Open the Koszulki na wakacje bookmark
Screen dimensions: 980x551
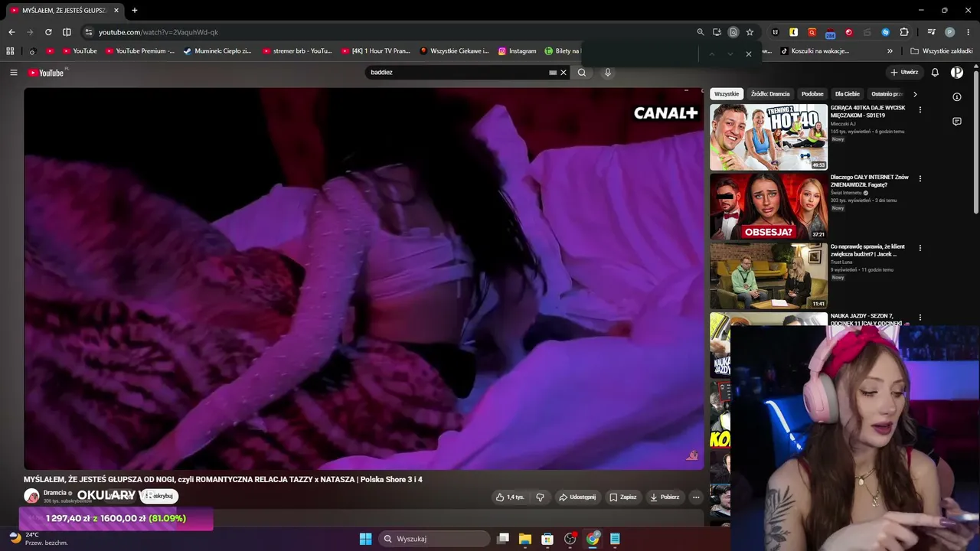click(815, 51)
